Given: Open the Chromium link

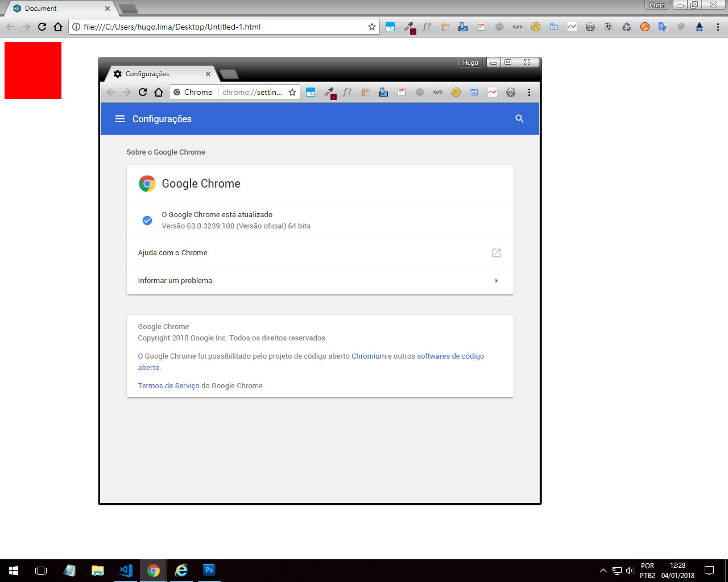Looking at the screenshot, I should tap(369, 356).
